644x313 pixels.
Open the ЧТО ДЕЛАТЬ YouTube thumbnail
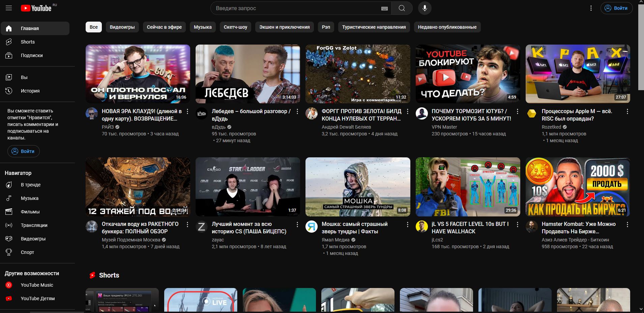[x=468, y=74]
